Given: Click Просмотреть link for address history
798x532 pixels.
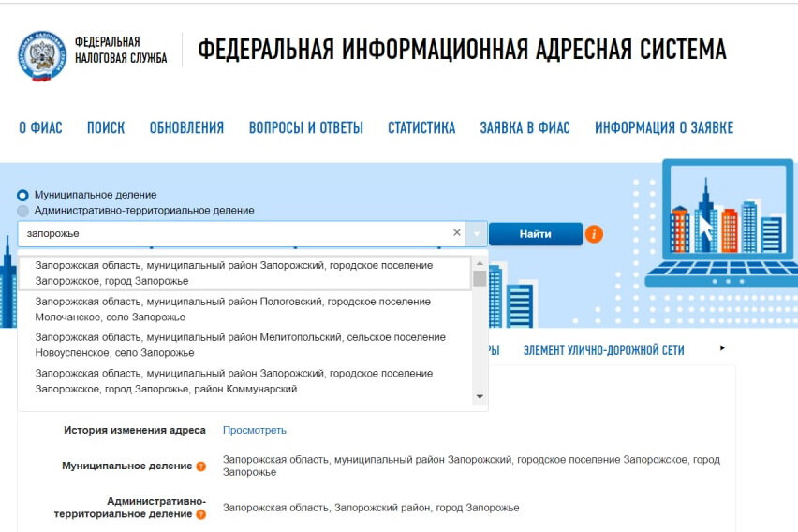Looking at the screenshot, I should click(255, 430).
